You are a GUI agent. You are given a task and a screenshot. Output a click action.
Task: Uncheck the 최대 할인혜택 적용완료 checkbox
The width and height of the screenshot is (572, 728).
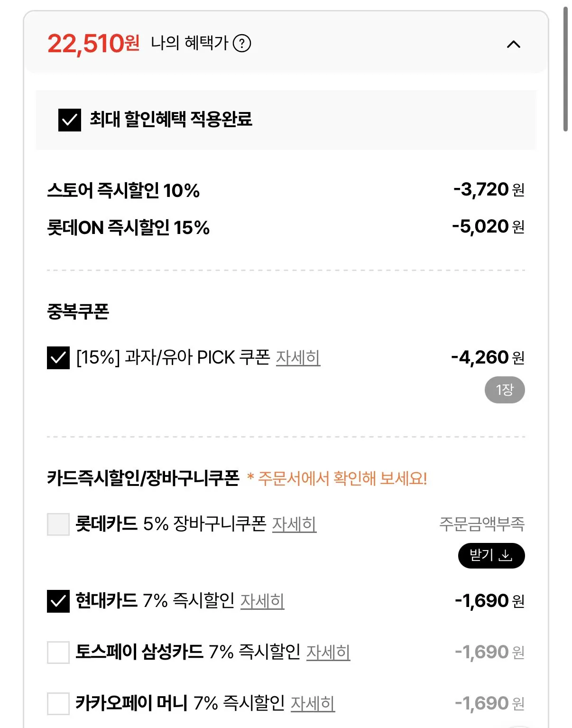coord(69,120)
